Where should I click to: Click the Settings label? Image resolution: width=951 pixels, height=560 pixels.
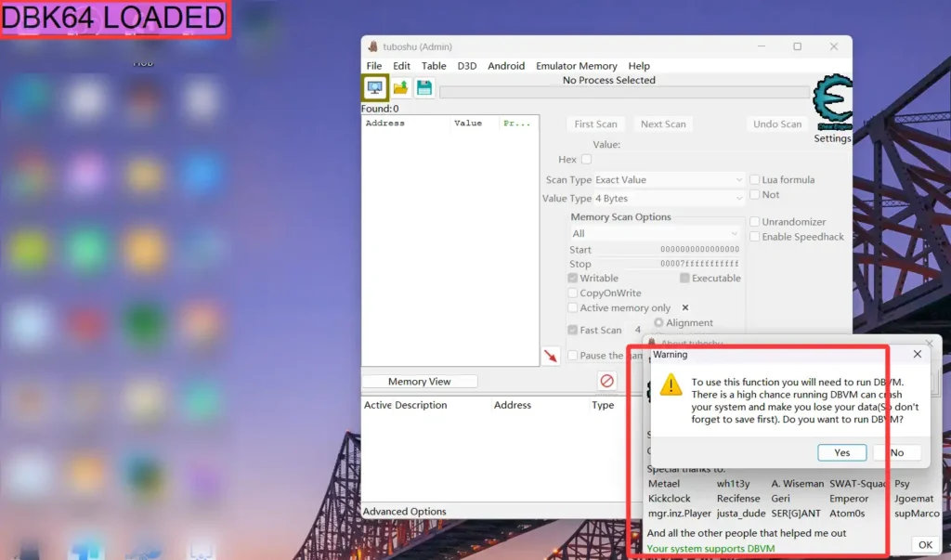(832, 138)
